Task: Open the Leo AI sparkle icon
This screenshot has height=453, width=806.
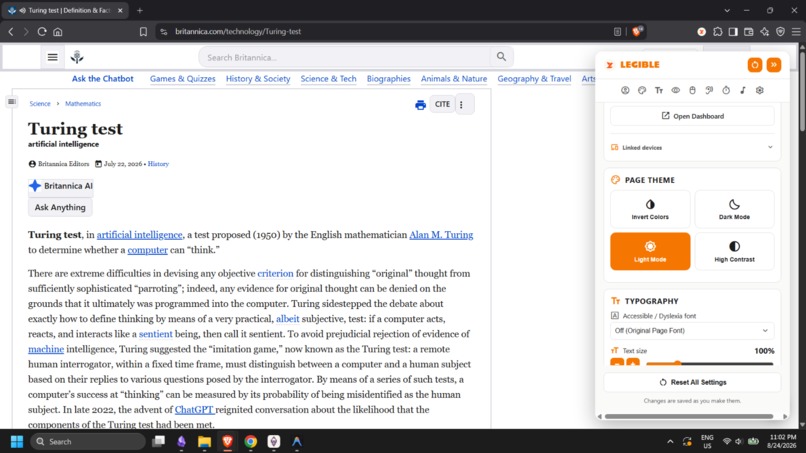Action: point(765,31)
